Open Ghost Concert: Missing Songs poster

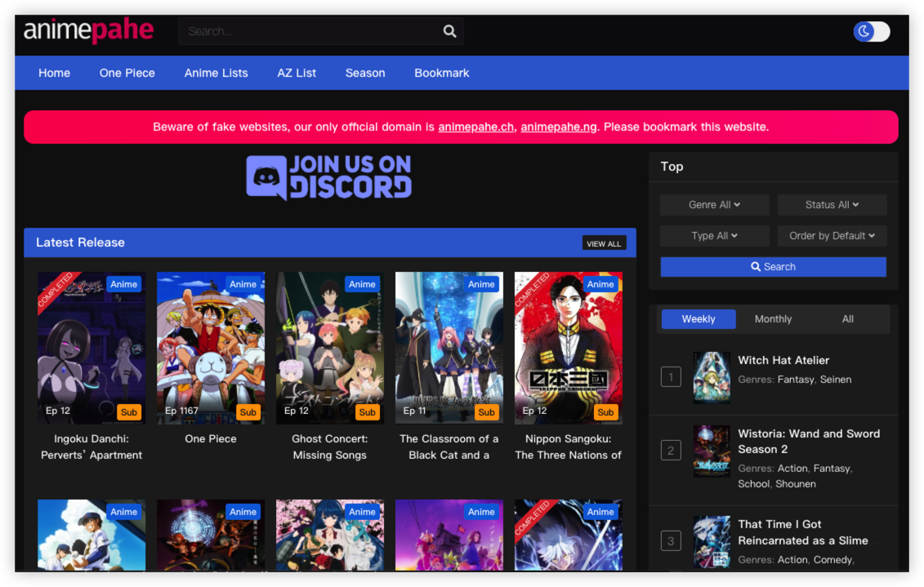pyautogui.click(x=330, y=348)
